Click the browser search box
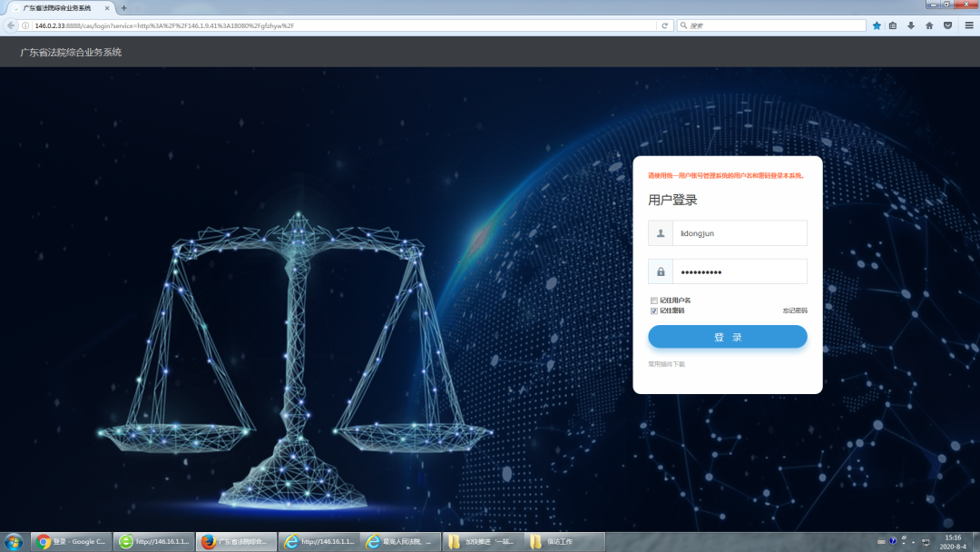The height and width of the screenshot is (552, 980). tap(771, 25)
